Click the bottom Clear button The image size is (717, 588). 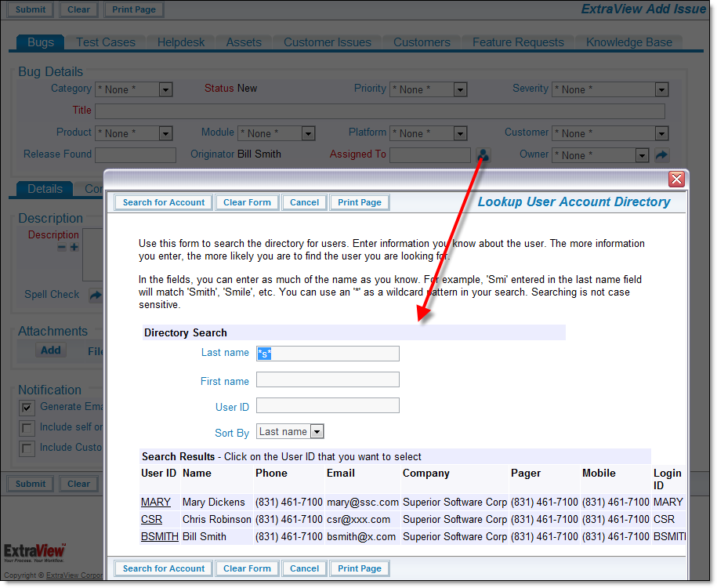78,485
